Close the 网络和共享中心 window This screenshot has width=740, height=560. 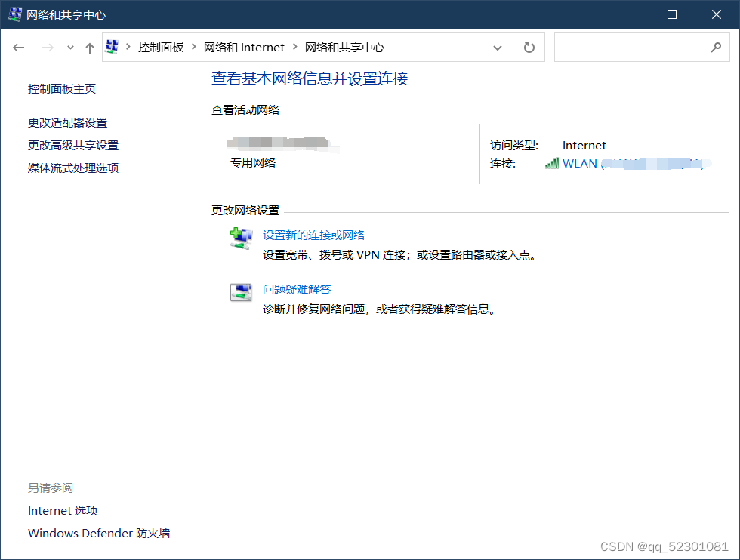(x=717, y=14)
